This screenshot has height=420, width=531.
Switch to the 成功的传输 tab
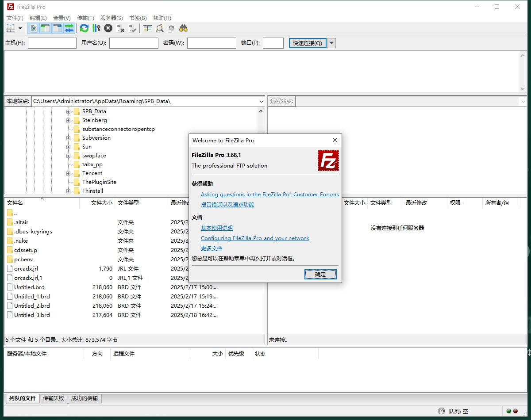pyautogui.click(x=85, y=398)
